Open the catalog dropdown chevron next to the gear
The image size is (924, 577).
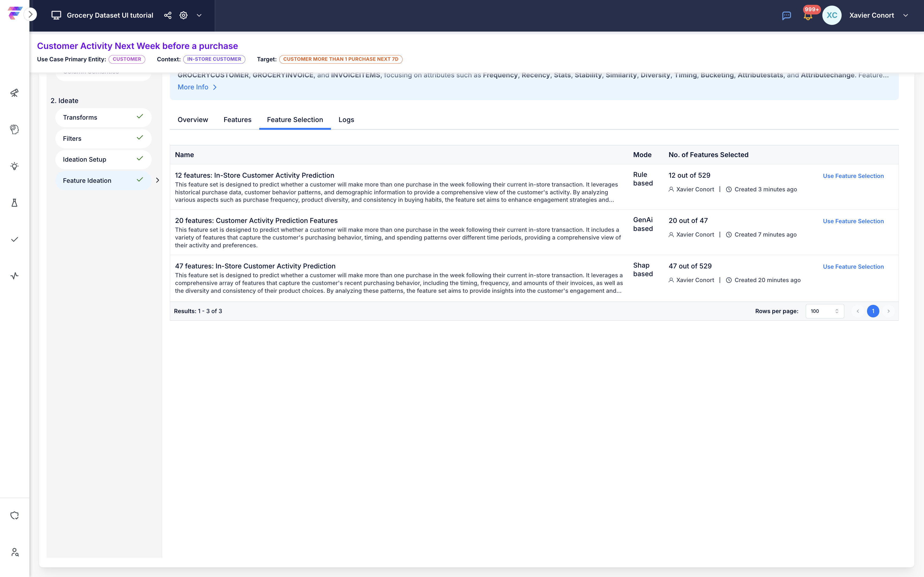coord(199,15)
